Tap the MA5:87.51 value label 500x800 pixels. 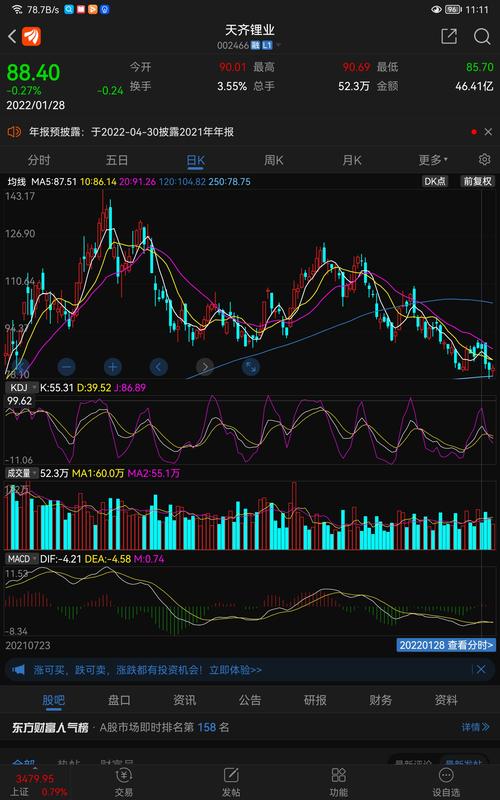tap(54, 182)
